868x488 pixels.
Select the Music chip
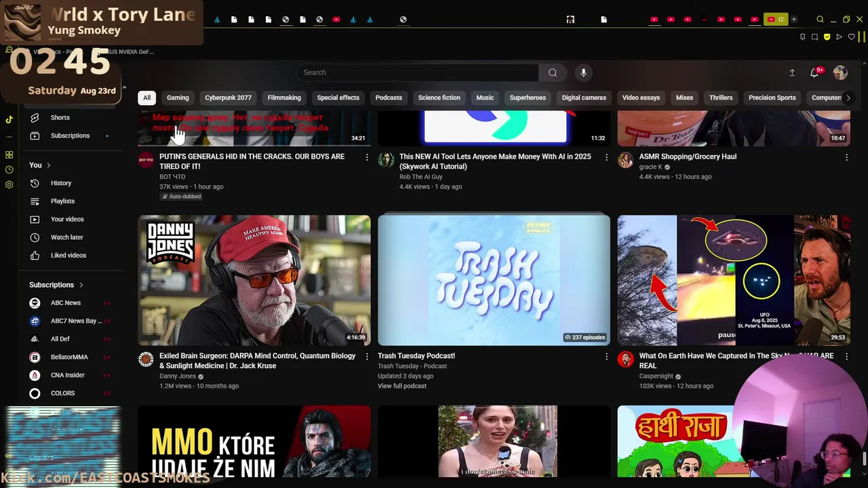click(x=485, y=98)
